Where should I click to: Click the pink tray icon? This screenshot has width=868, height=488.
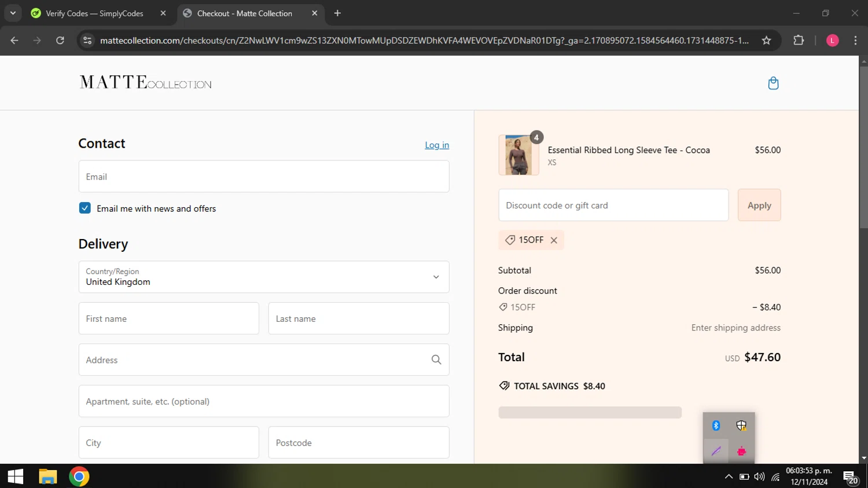click(741, 451)
